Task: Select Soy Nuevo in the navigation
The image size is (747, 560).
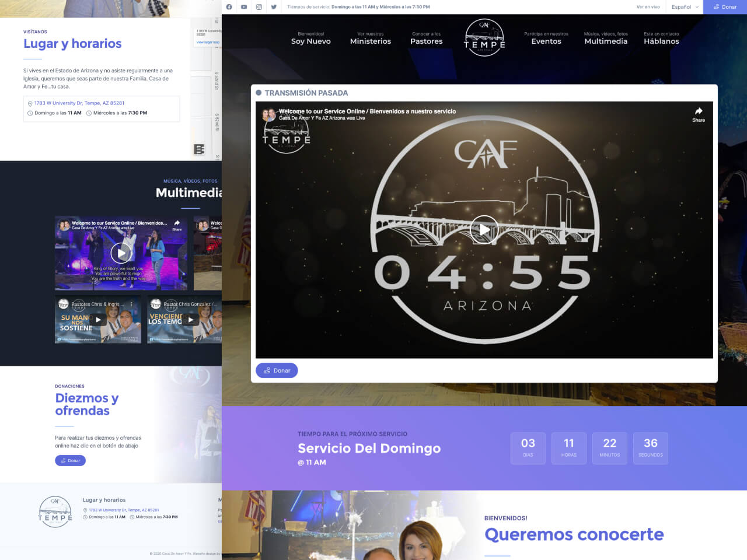Action: [310, 41]
